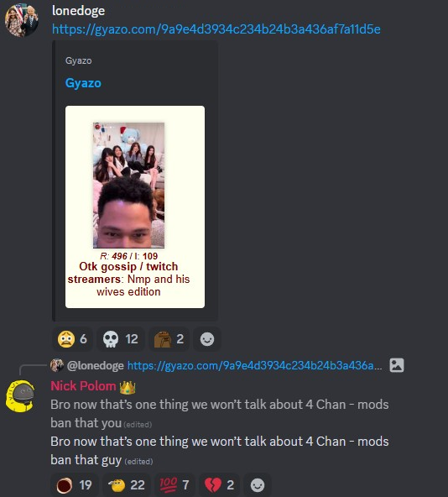Toggle the broken heart reaction
This screenshot has width=448, height=497.
point(219,485)
